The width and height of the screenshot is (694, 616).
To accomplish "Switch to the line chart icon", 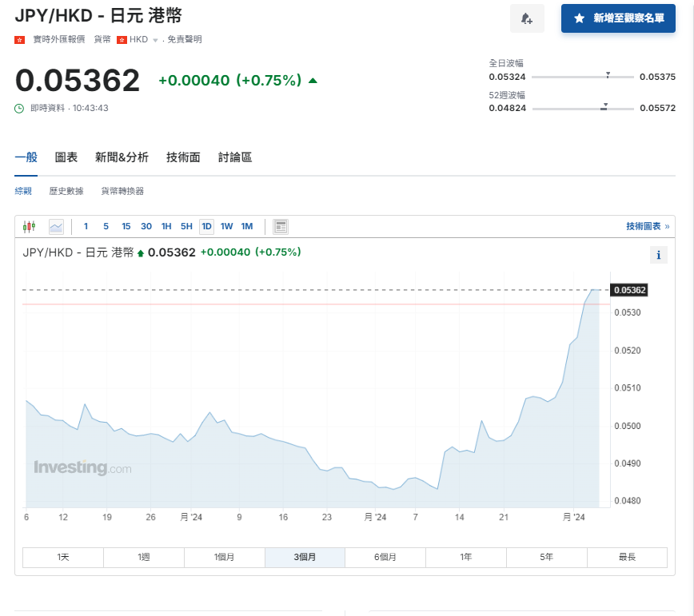I will pyautogui.click(x=56, y=226).
